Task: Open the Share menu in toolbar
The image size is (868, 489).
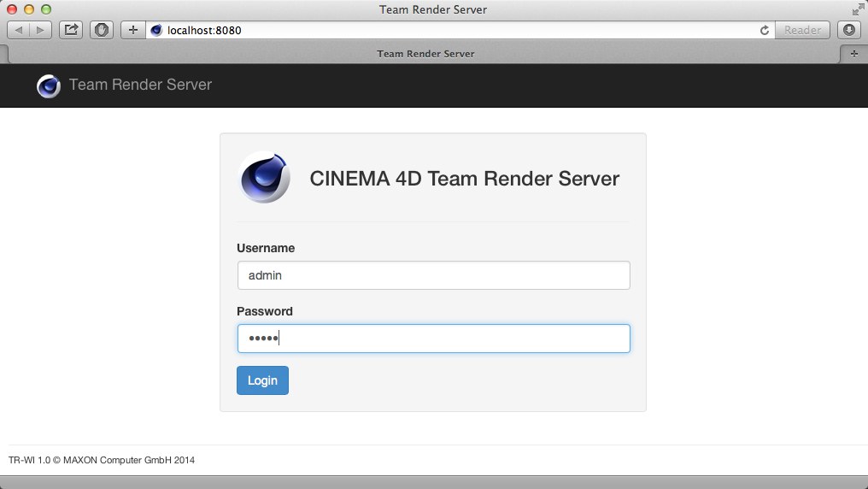Action: (x=72, y=30)
